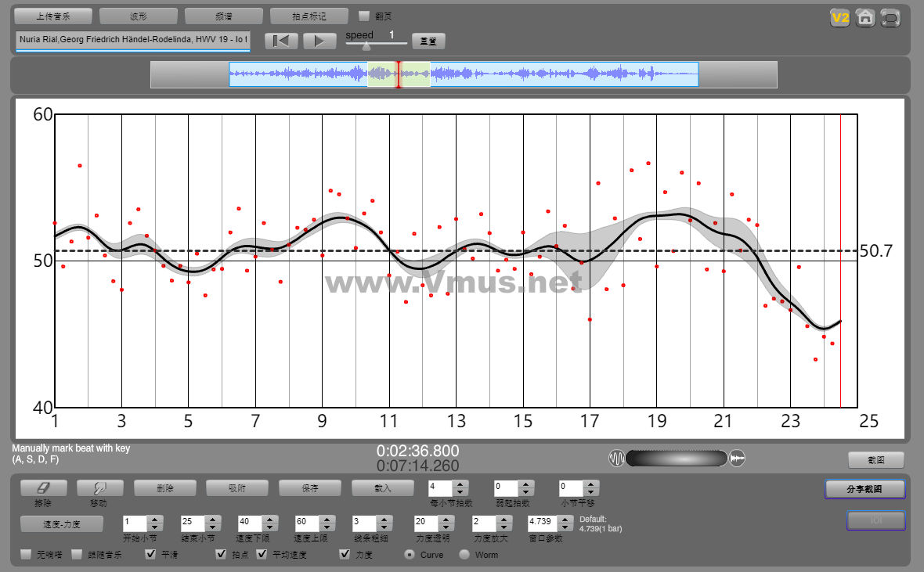Image resolution: width=924 pixels, height=572 pixels.
Task: Select the eraser (擦除) tool
Action: (x=42, y=487)
